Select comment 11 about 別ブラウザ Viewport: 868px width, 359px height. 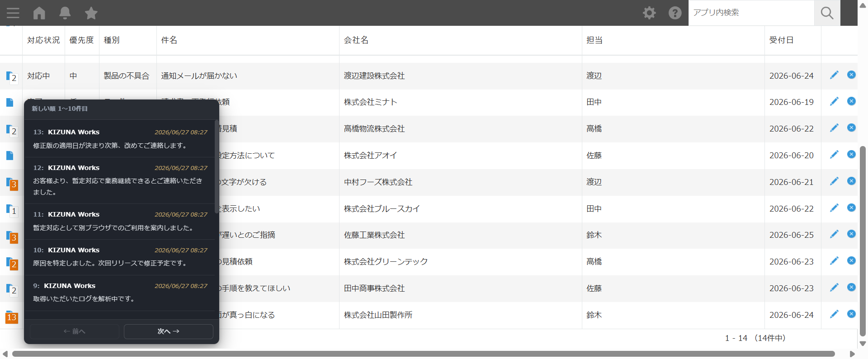120,221
